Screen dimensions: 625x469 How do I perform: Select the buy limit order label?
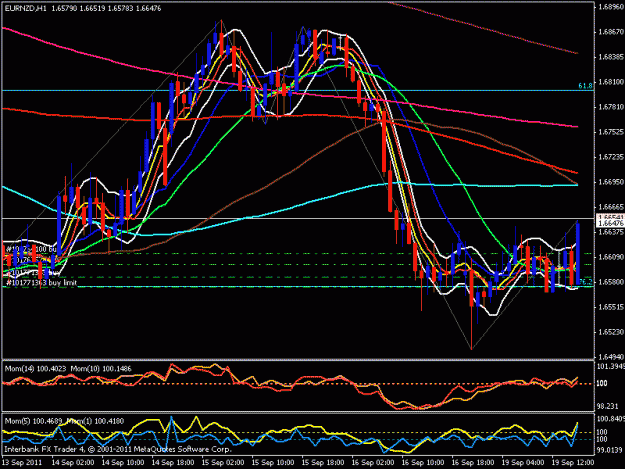pos(41,283)
